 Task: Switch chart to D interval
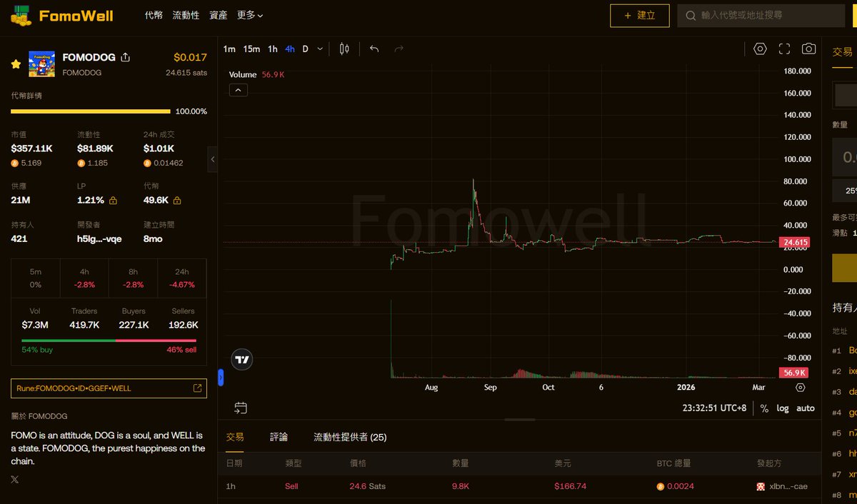(x=306, y=49)
